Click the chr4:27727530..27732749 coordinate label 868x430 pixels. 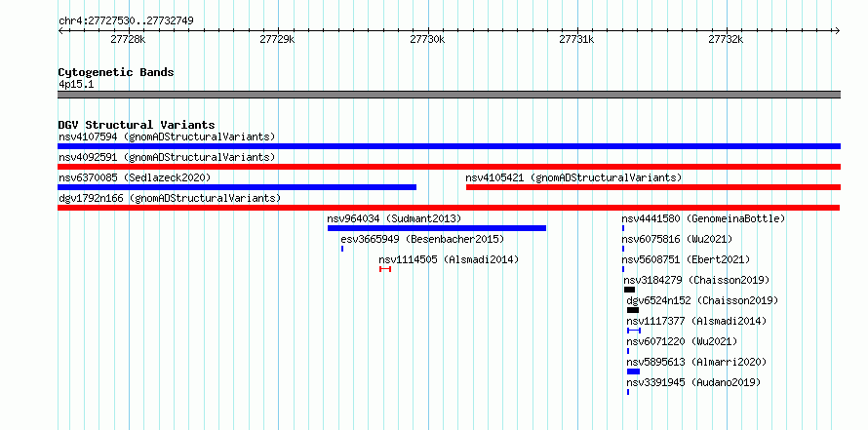126,21
